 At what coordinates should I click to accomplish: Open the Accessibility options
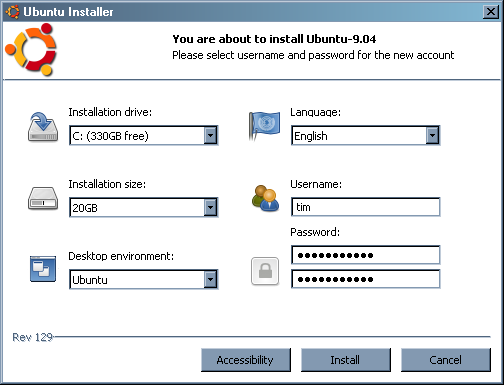pos(246,360)
